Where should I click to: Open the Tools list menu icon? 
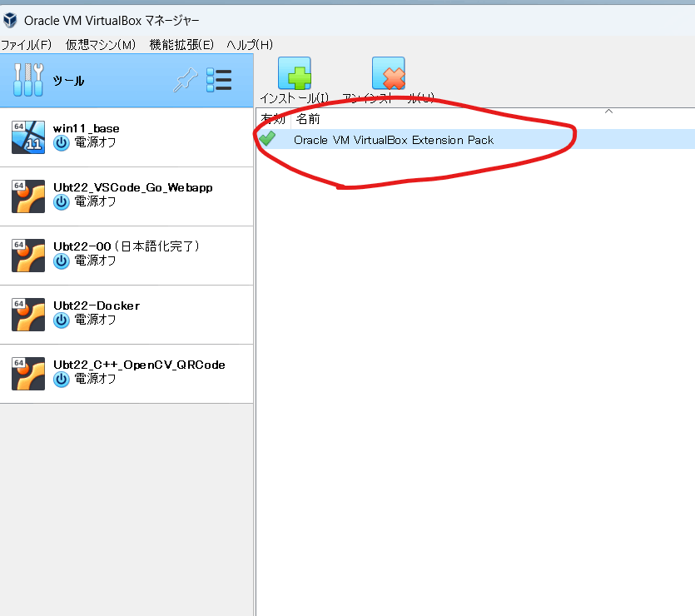tap(219, 80)
